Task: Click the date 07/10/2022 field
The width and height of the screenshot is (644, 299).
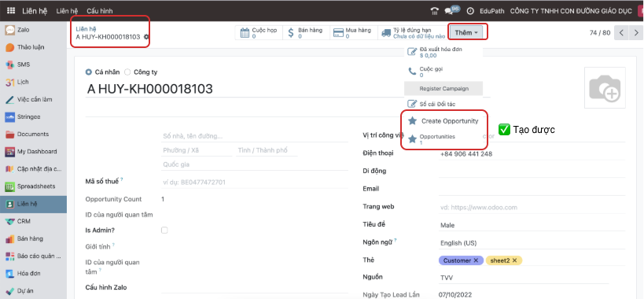Action: coord(456,295)
